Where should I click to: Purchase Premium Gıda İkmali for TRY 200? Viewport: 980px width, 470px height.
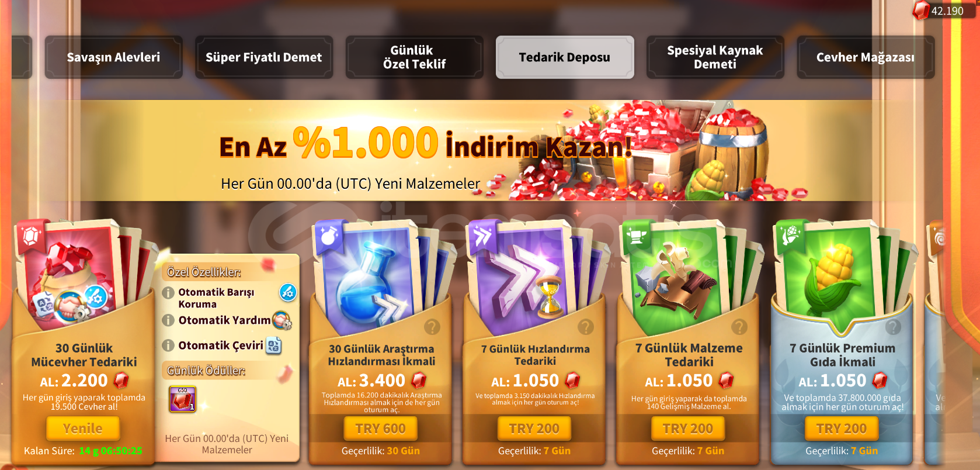click(x=842, y=428)
